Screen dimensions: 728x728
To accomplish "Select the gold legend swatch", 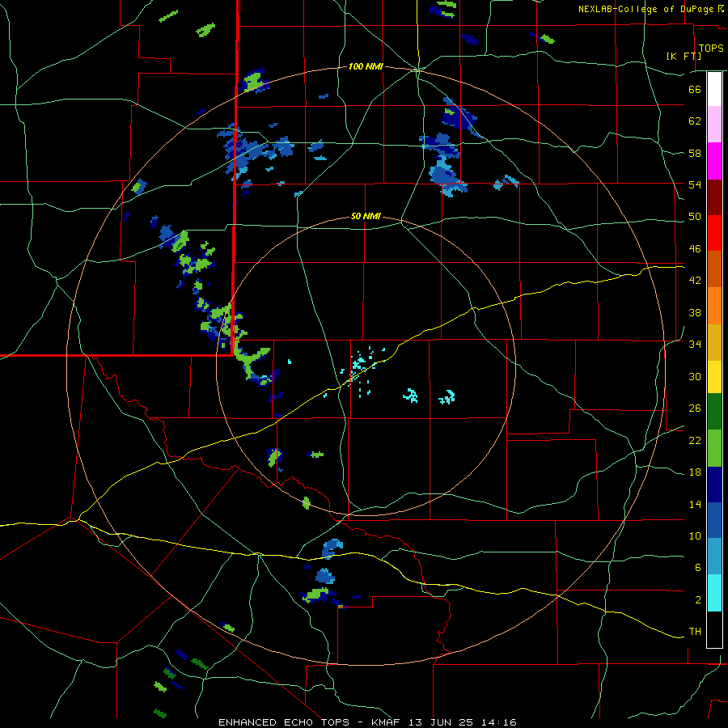I will 714,342.
